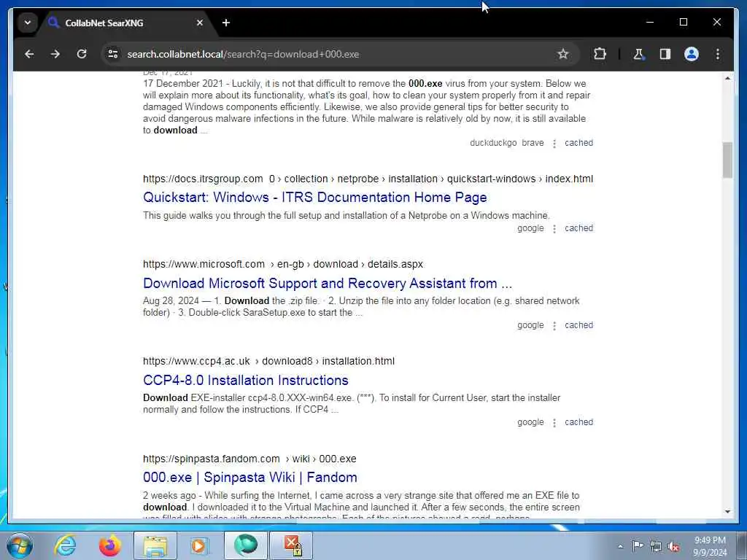Expand options menu for 000.exe virus result
The image size is (747, 560).
click(x=554, y=144)
